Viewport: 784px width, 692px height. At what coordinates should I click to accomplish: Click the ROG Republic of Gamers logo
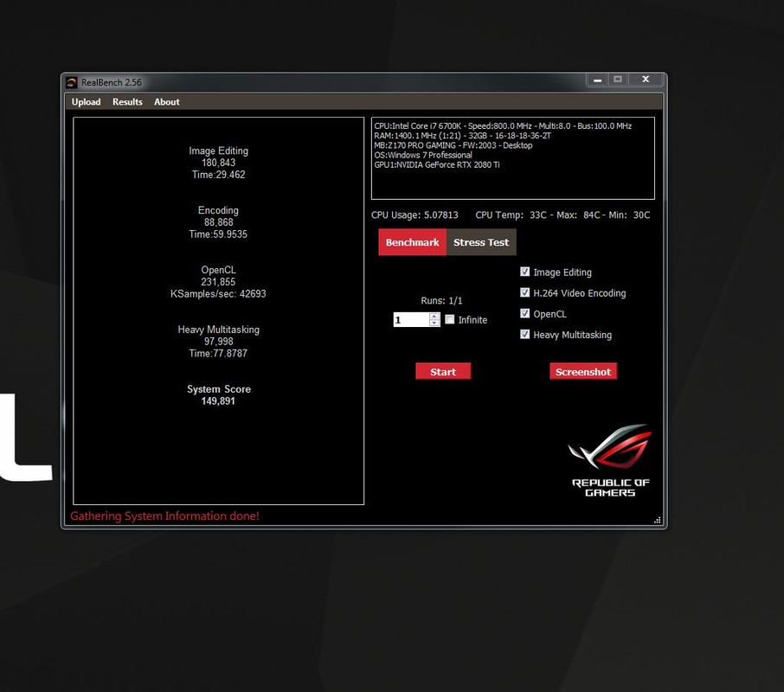click(611, 461)
